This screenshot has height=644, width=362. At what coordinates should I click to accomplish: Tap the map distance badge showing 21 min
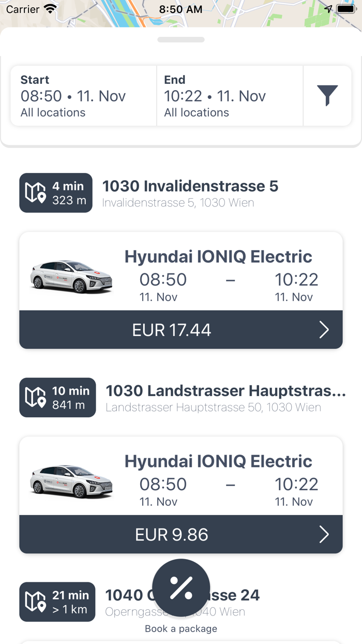click(57, 602)
